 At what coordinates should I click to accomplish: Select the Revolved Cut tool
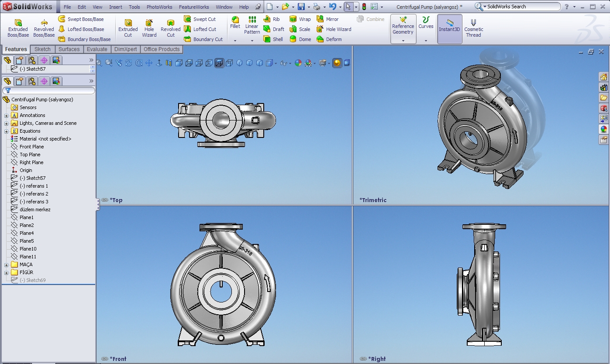(x=171, y=28)
